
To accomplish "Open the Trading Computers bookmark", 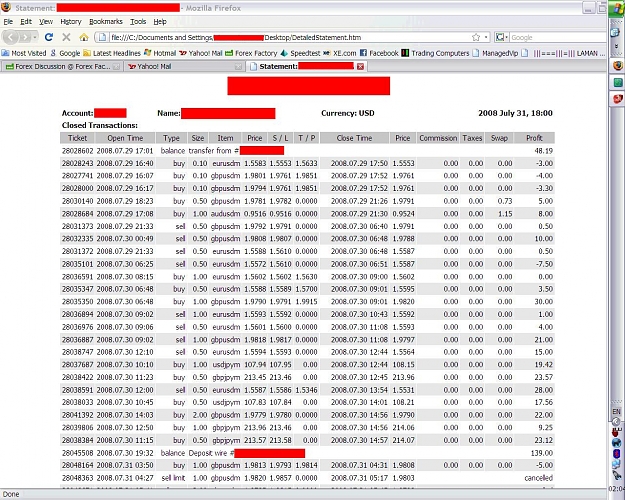I will [x=435, y=53].
